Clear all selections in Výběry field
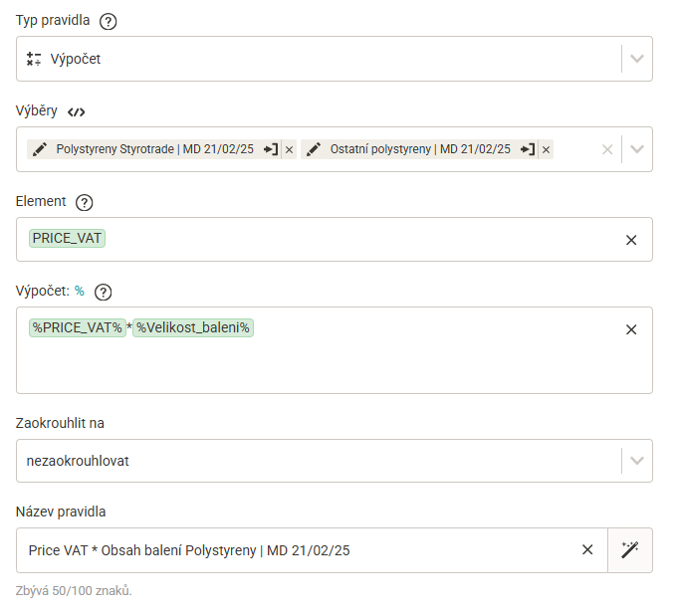This screenshot has width=677, height=616. click(607, 150)
